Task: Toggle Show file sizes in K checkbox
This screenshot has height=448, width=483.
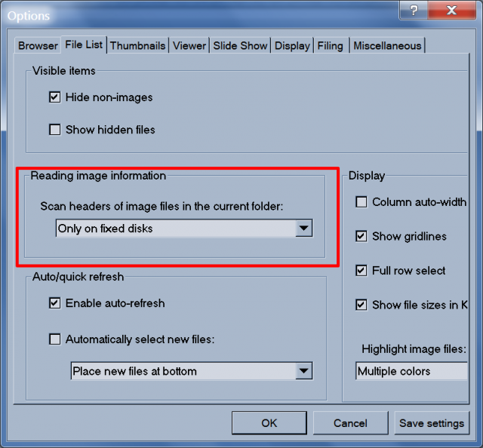Action: [361, 305]
